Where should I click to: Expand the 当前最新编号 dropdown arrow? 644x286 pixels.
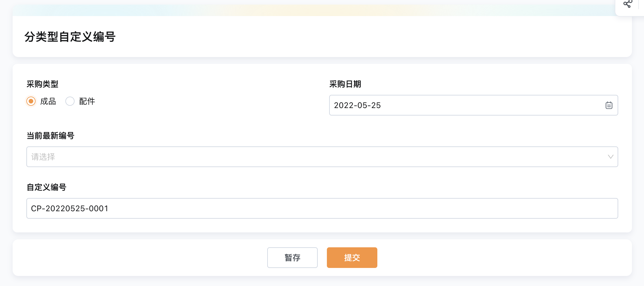[610, 157]
